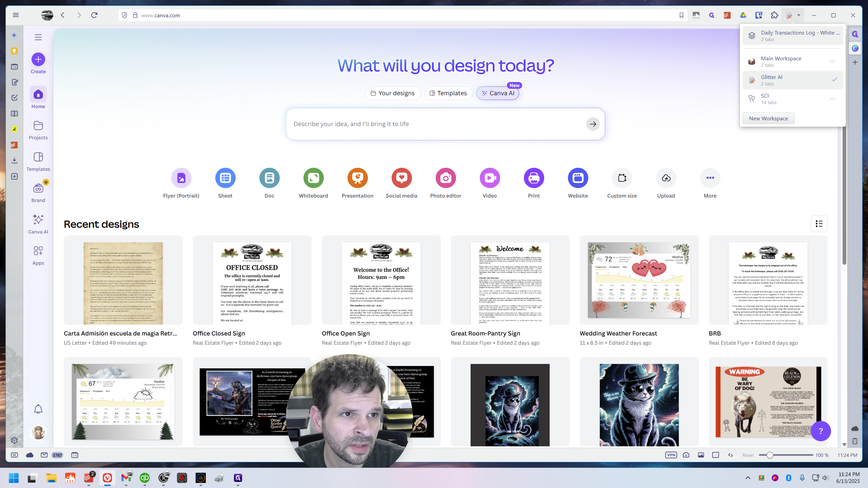Reload the current page
The height and width of the screenshot is (488, 868).
94,15
